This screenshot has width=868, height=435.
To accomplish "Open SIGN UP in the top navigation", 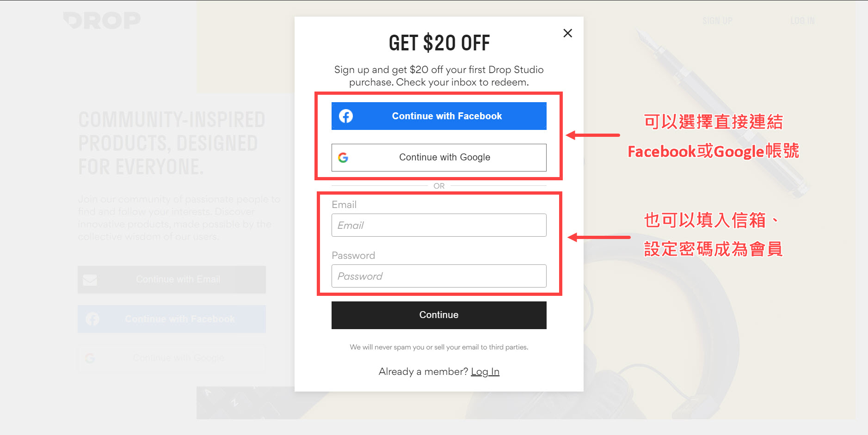I will [717, 21].
